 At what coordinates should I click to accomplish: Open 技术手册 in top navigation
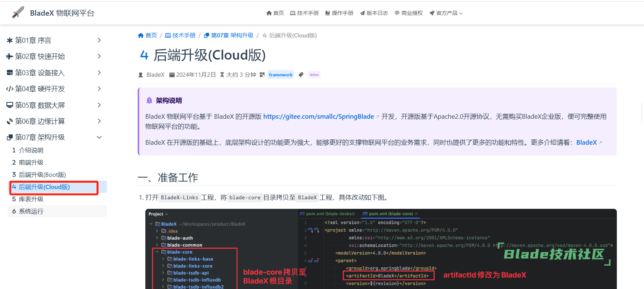[304, 13]
